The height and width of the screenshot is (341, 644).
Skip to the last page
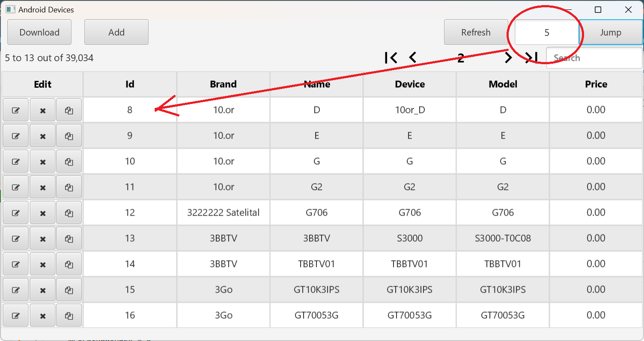(531, 58)
